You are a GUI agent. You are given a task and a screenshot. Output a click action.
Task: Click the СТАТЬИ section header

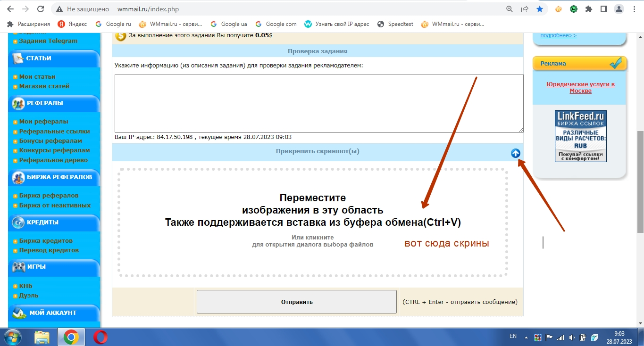pos(54,58)
